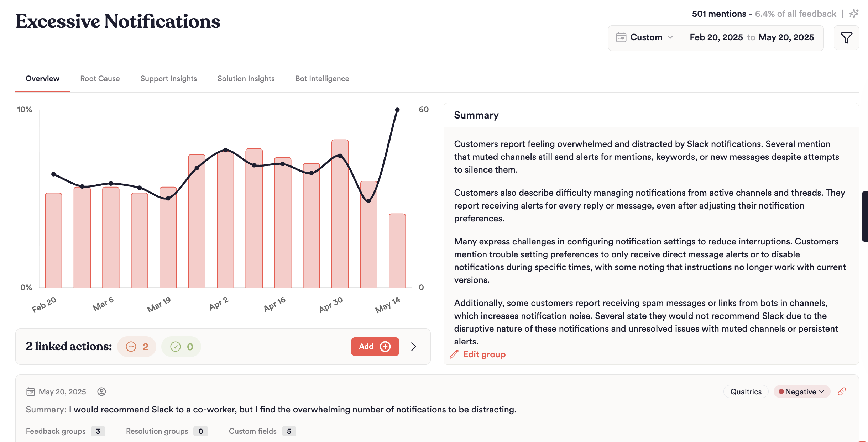Image resolution: width=868 pixels, height=442 pixels.
Task: Show the 2 pending linked actions
Action: [x=137, y=347]
